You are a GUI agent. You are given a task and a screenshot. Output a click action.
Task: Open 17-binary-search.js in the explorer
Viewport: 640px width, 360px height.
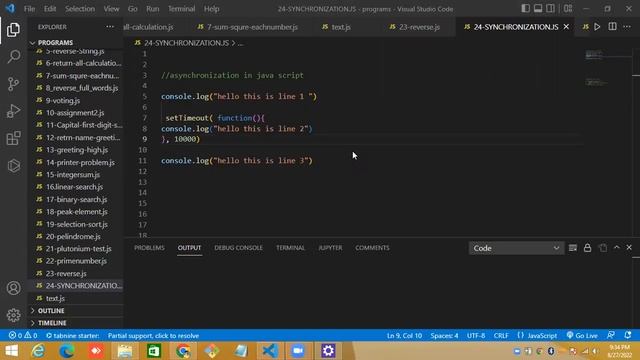coord(76,199)
